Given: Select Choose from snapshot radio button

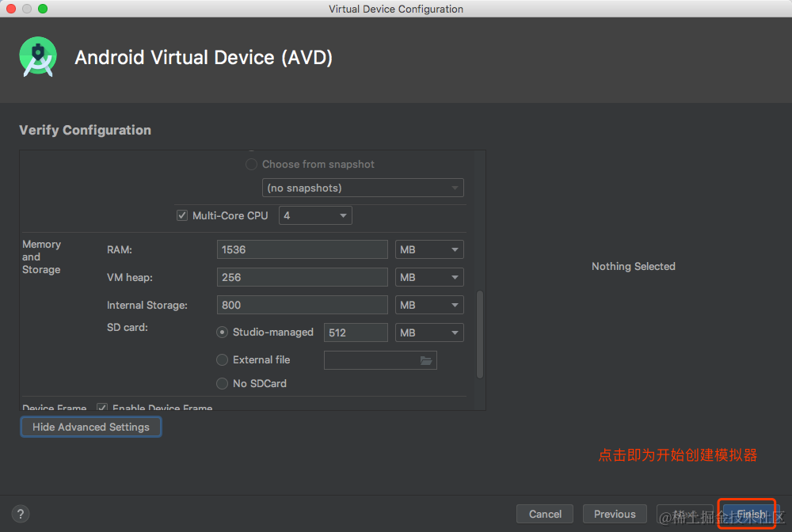Looking at the screenshot, I should pyautogui.click(x=251, y=165).
